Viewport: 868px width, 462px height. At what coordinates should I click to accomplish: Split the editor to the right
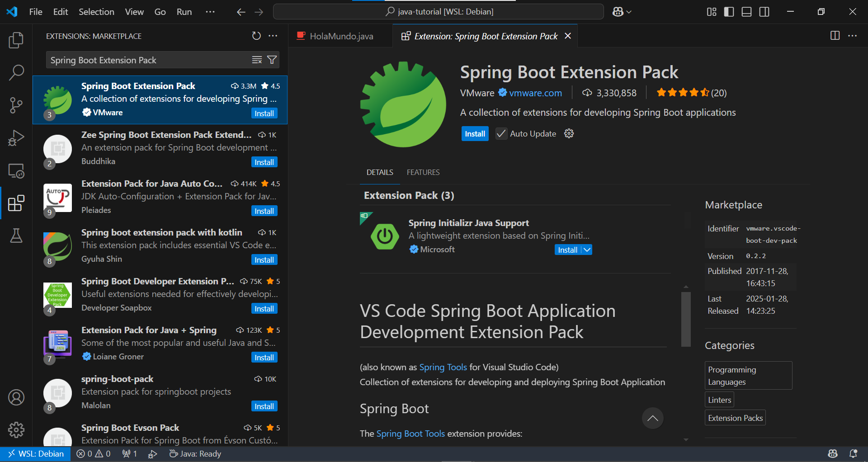(835, 36)
